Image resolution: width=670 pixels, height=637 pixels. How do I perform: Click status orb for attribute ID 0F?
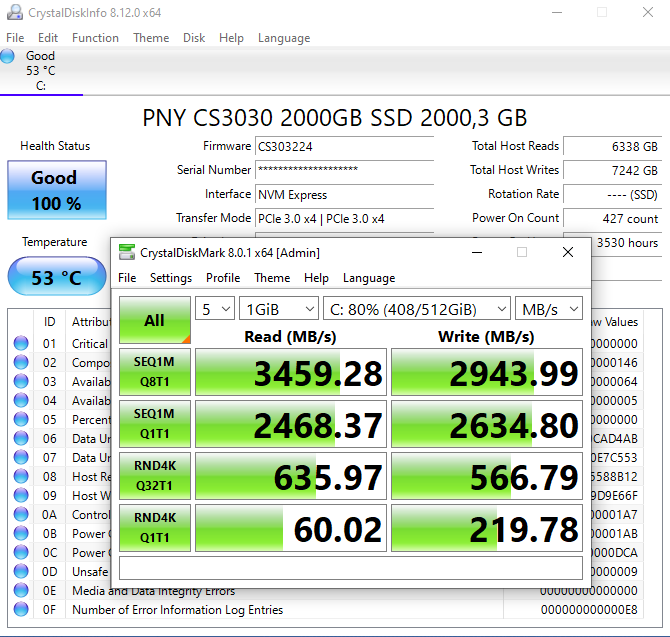tap(21, 609)
